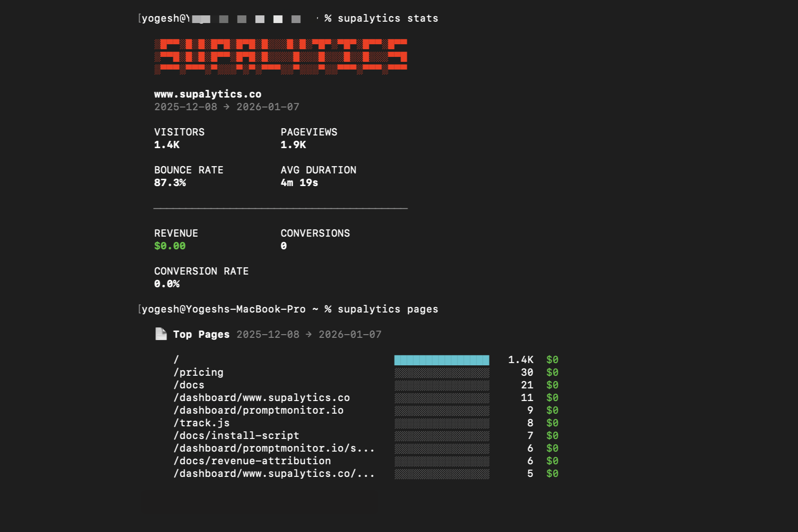Click the green $0.00 revenue figure

169,246
